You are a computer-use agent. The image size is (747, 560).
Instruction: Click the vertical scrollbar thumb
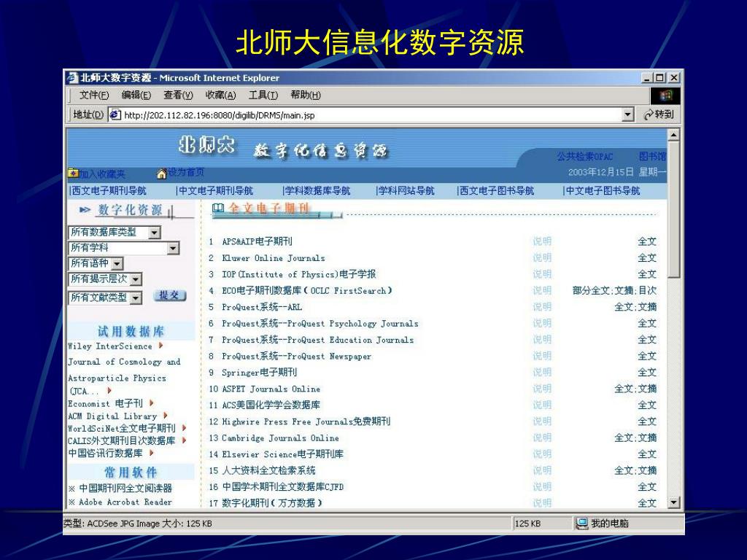(x=673, y=209)
